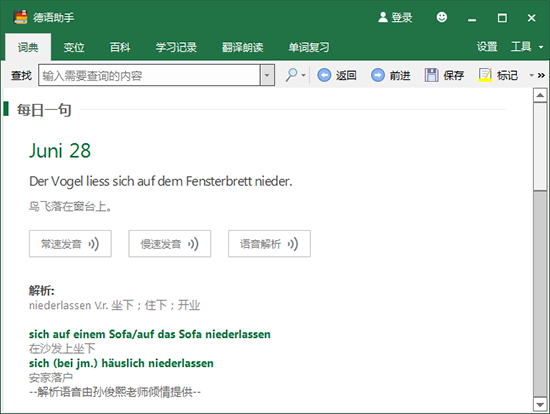
Task: Open the 翻译朗读 tab
Action: [242, 47]
